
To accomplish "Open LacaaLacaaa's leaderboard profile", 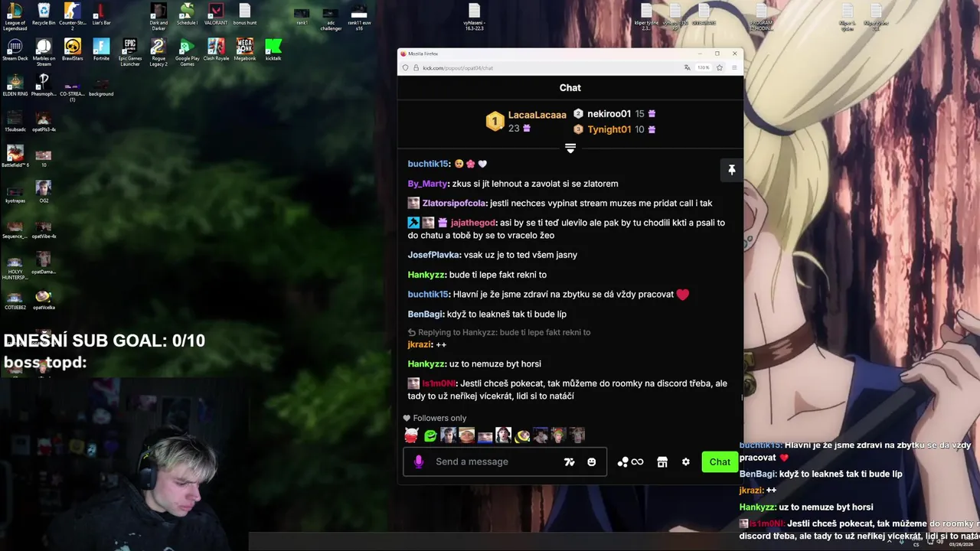I will (x=537, y=115).
